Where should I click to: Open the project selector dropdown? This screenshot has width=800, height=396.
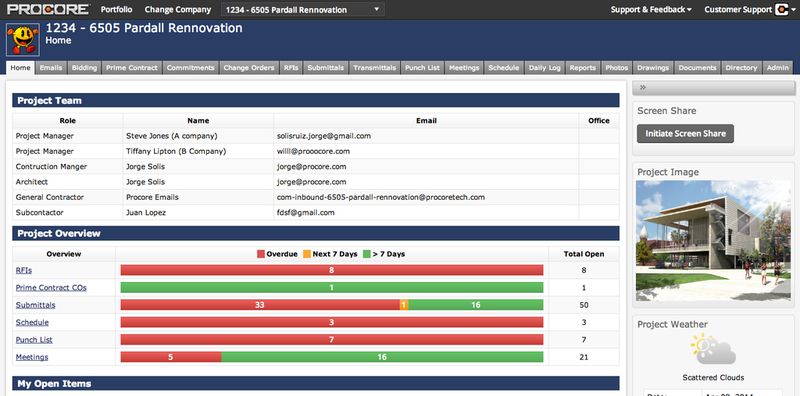304,9
